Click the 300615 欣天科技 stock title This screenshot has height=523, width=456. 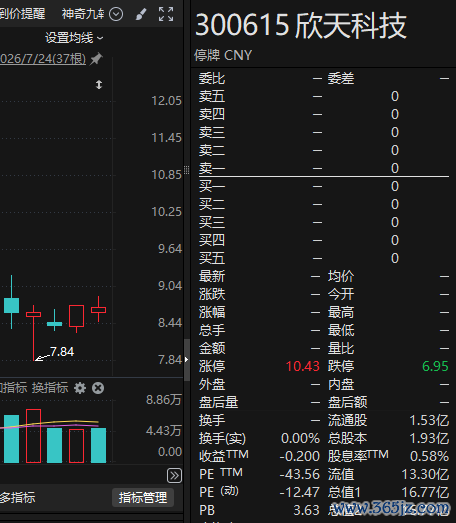click(301, 25)
